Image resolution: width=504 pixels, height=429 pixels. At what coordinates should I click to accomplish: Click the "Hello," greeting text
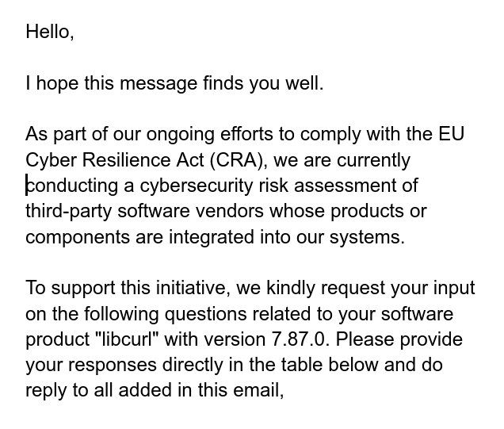click(49, 32)
